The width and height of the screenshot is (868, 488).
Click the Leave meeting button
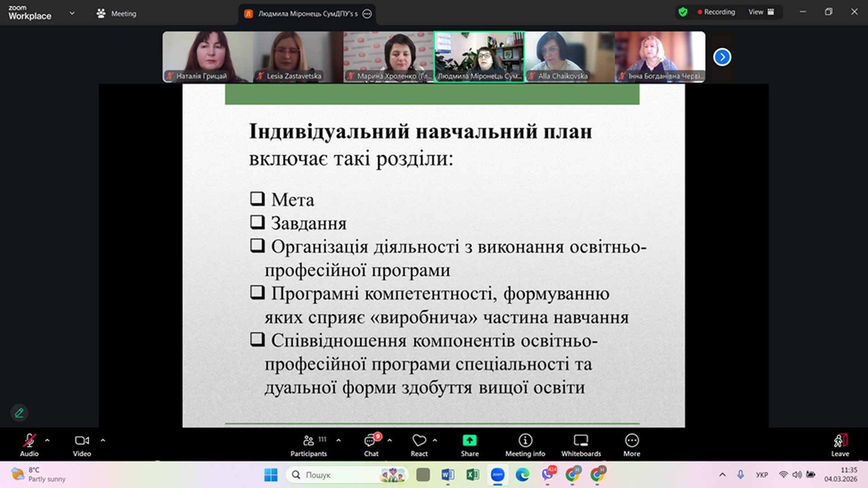(x=840, y=445)
